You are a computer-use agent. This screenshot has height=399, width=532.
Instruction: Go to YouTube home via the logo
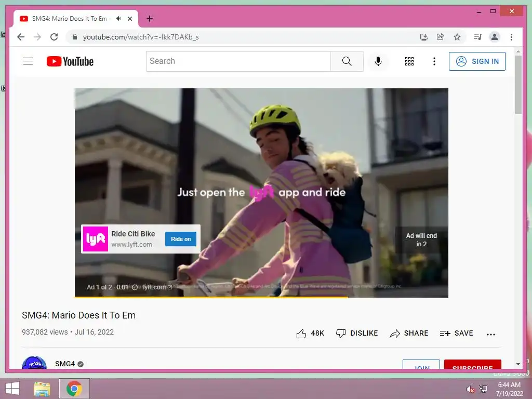click(x=70, y=61)
